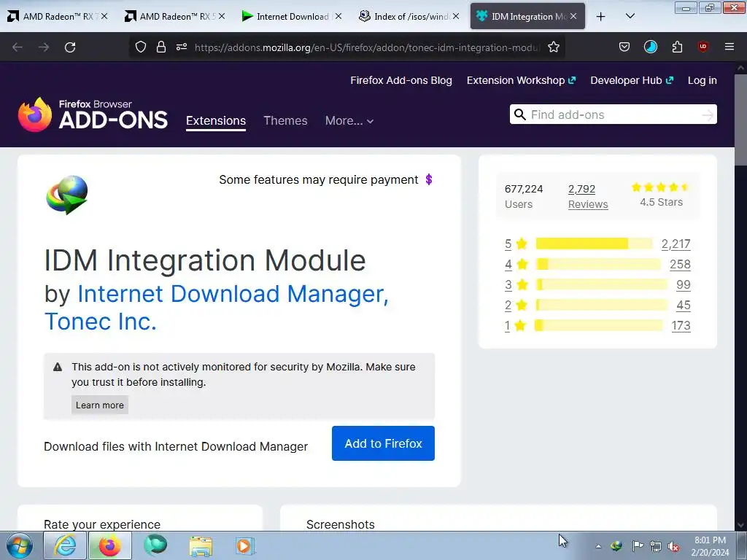Open the teal globe browser taskbar icon

155,545
